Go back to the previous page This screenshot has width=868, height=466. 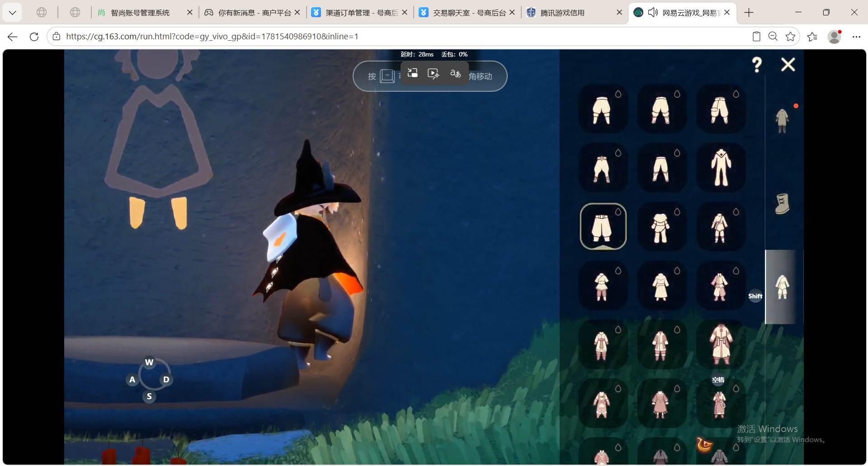tap(13, 37)
